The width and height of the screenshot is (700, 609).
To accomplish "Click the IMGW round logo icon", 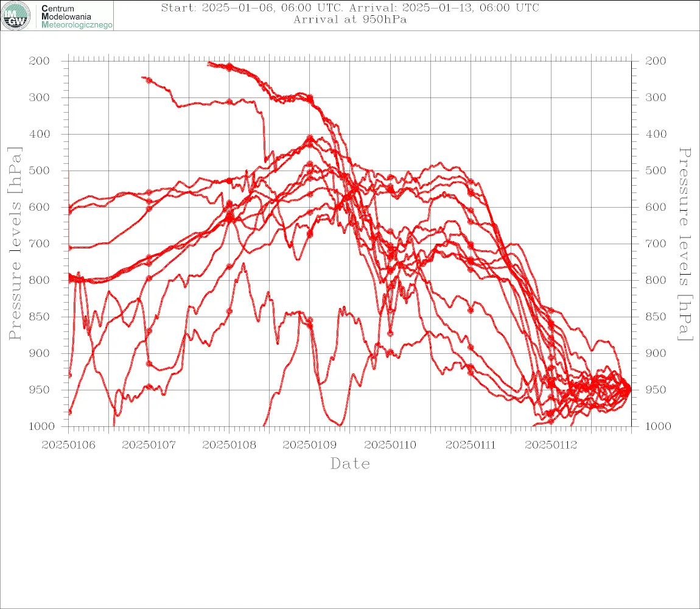I will pos(16,16).
